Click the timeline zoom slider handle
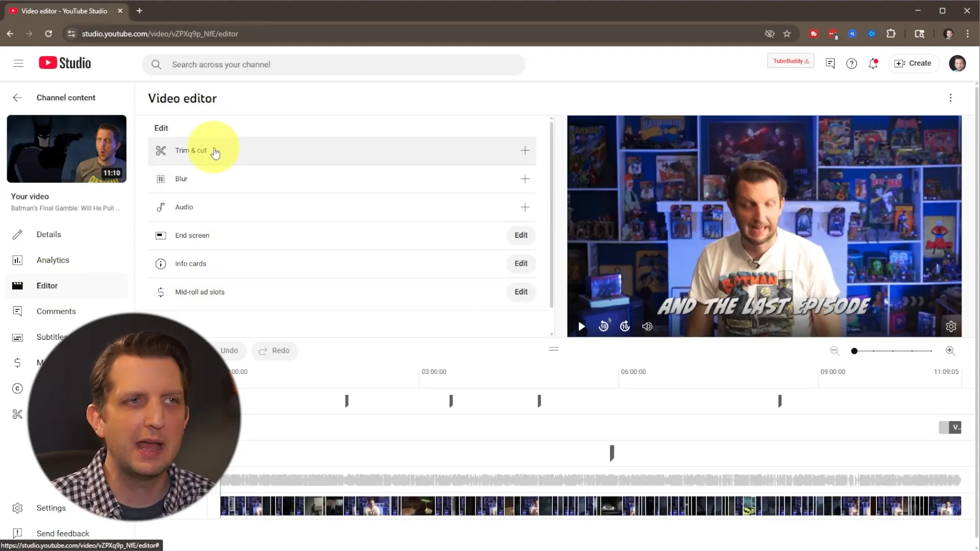The height and width of the screenshot is (551, 980). (x=854, y=351)
